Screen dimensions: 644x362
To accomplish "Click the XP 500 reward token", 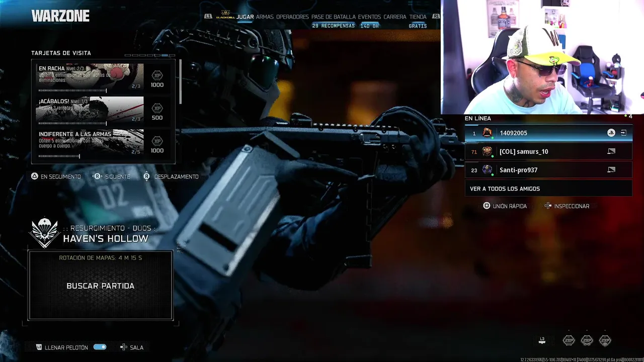I will [157, 112].
